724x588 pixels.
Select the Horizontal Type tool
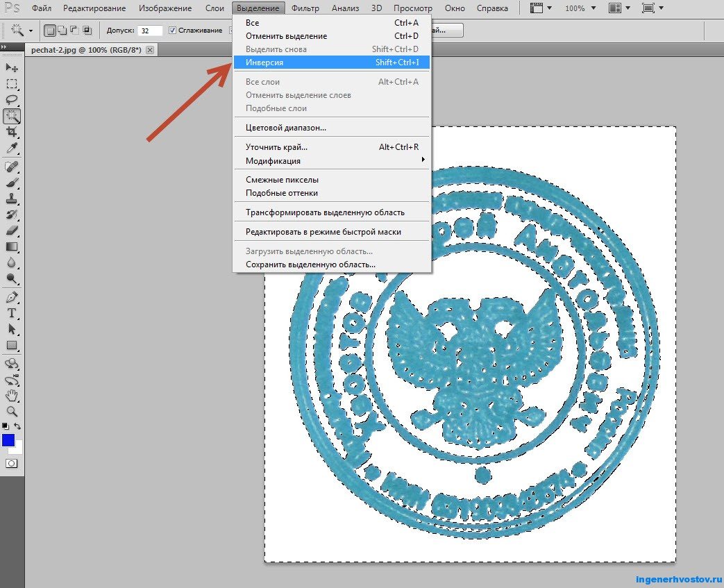(x=12, y=313)
